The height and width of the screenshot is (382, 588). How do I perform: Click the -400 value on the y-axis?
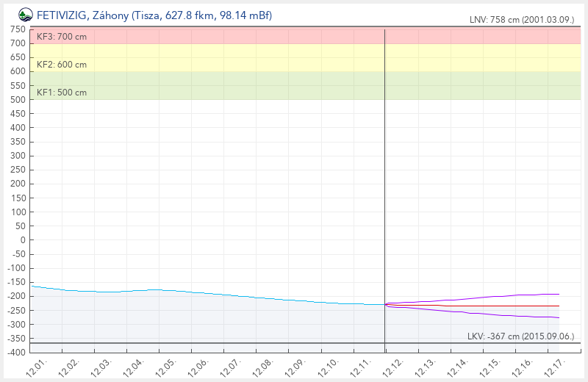15,353
